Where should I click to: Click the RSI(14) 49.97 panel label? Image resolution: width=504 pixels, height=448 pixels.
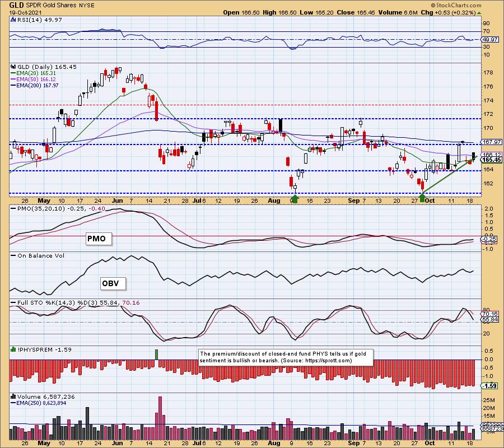tap(40, 20)
